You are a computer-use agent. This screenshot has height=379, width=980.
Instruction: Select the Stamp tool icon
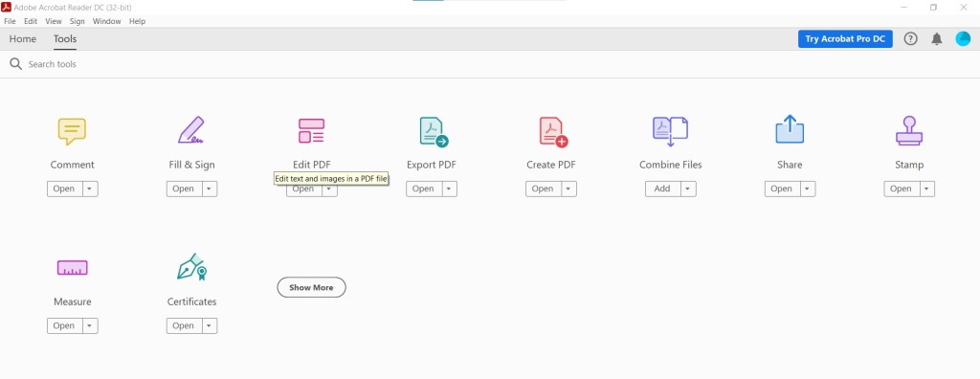click(x=909, y=131)
